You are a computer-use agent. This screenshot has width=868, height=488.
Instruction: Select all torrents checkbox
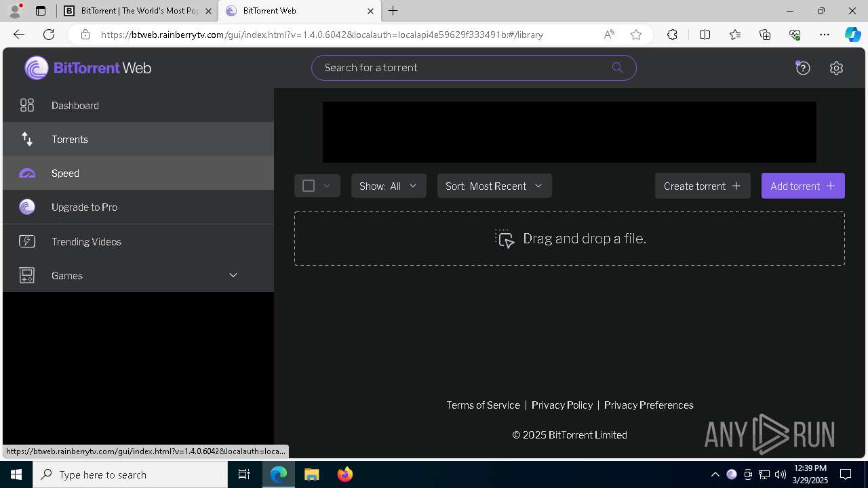pos(309,186)
